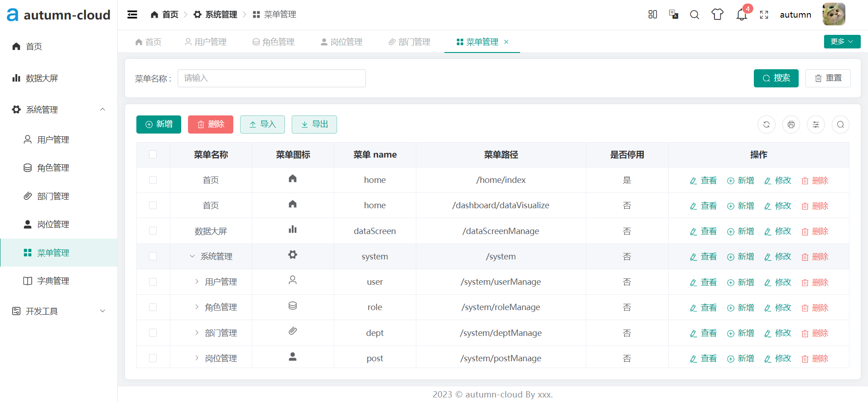
Task: Expand the 岗位管理 table row
Action: (197, 358)
